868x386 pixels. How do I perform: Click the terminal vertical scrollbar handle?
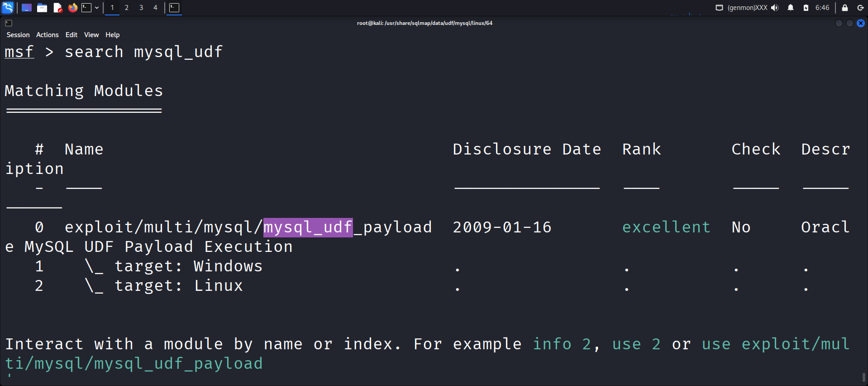tap(864, 377)
